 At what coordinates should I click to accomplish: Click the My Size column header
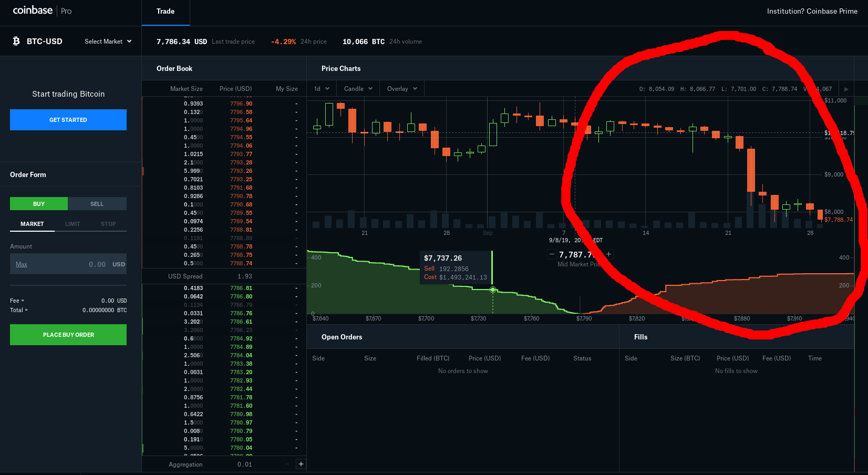(287, 89)
